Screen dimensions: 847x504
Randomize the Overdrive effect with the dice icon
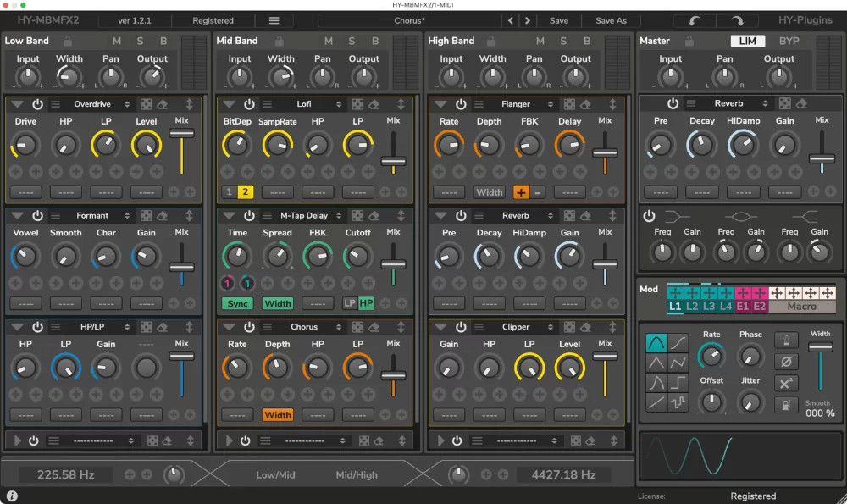145,105
